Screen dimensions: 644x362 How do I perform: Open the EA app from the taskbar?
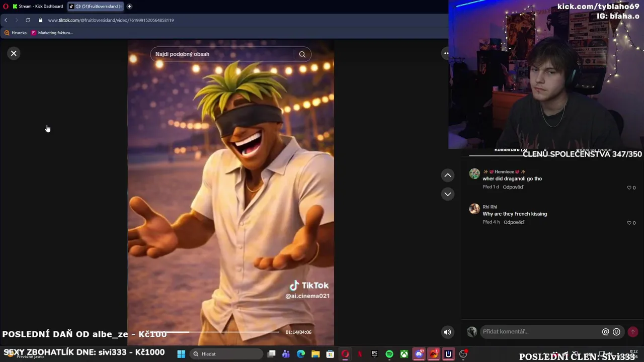[434, 354]
